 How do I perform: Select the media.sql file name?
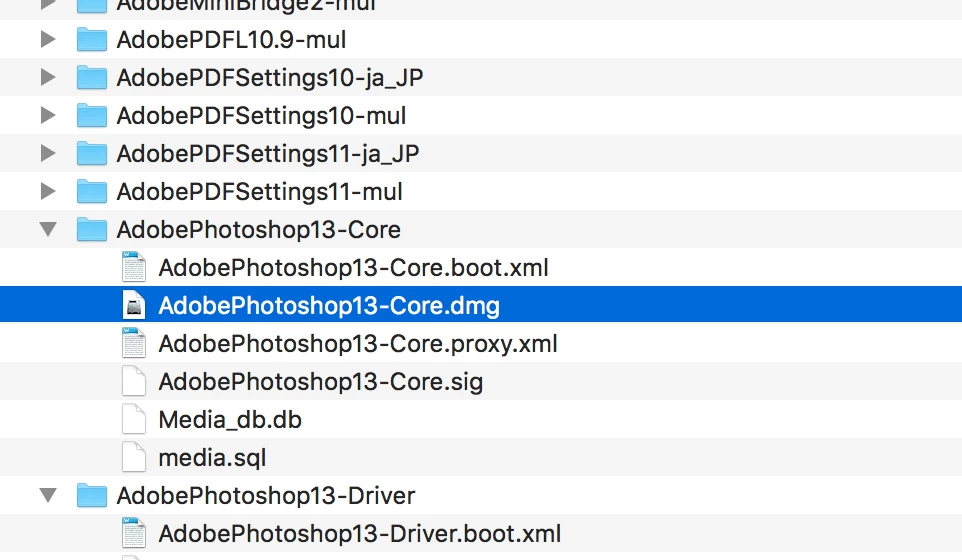[x=212, y=458]
